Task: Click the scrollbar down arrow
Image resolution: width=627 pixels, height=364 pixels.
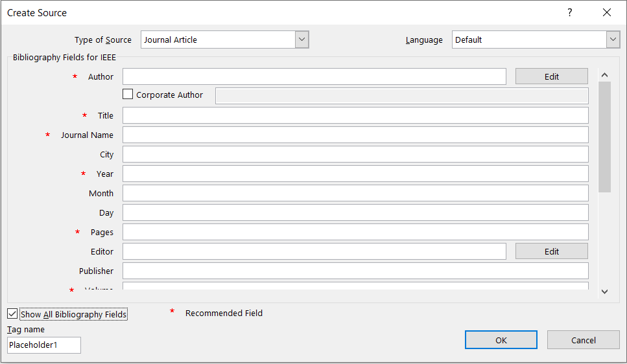Action: [x=604, y=291]
